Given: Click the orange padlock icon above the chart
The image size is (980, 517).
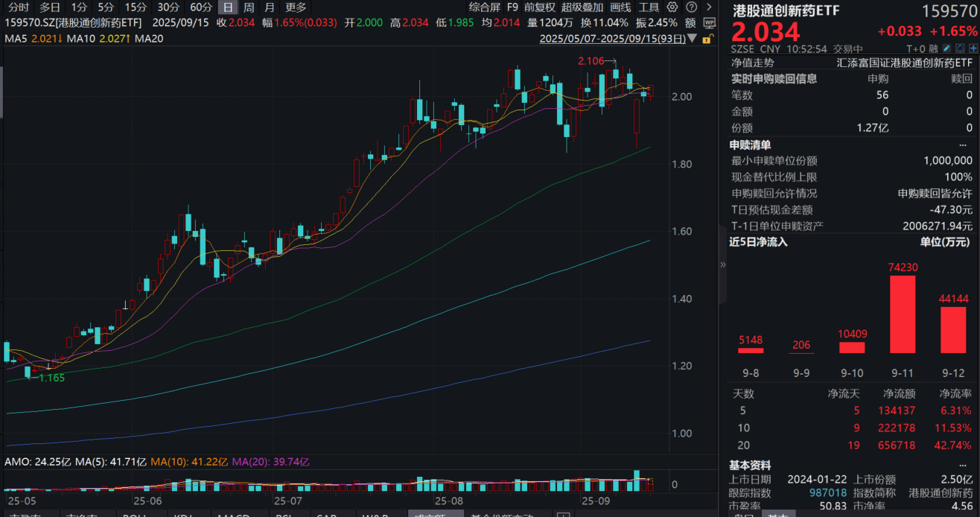Looking at the screenshot, I should coord(709,39).
